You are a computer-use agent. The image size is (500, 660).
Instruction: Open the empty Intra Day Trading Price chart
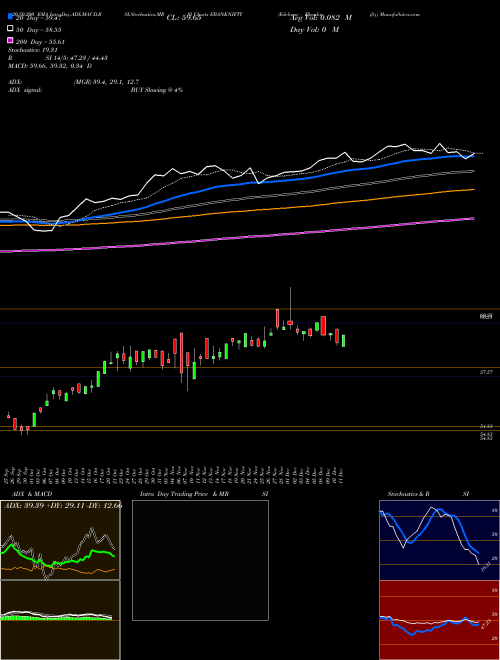(200, 560)
